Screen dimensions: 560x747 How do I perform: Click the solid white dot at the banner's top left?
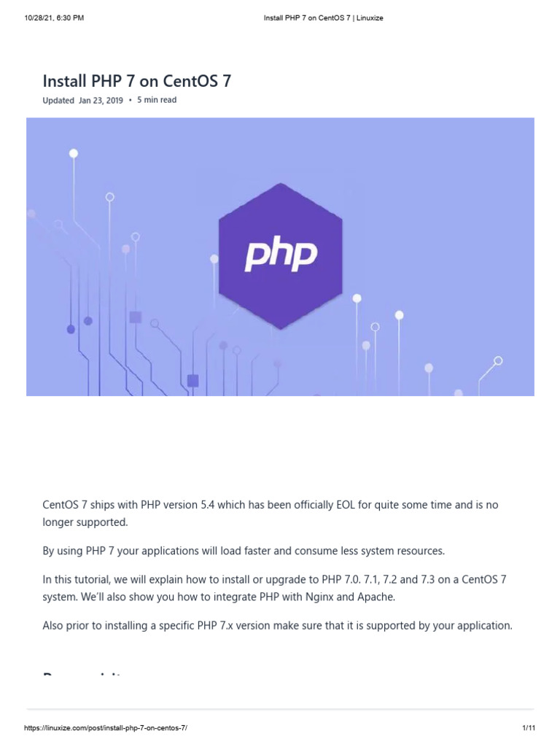coord(74,153)
